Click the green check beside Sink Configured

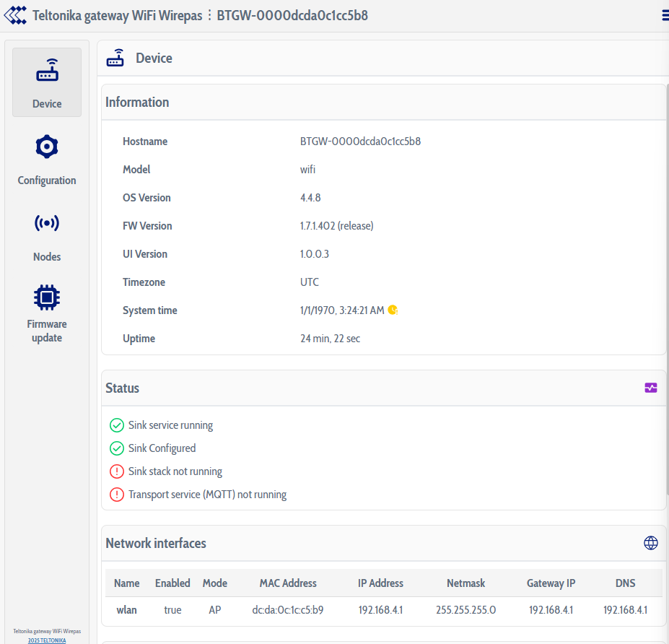click(x=116, y=448)
